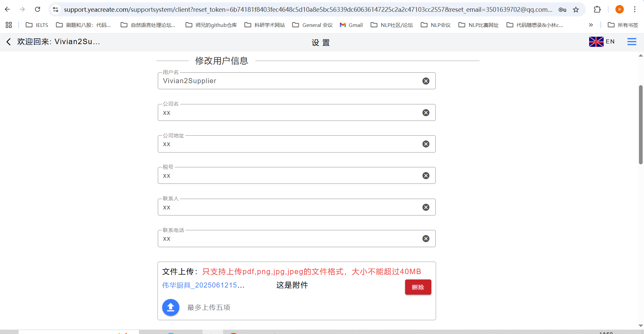Open the hamburger menu in the header
Viewport: 644px width, 334px height.
pos(632,42)
